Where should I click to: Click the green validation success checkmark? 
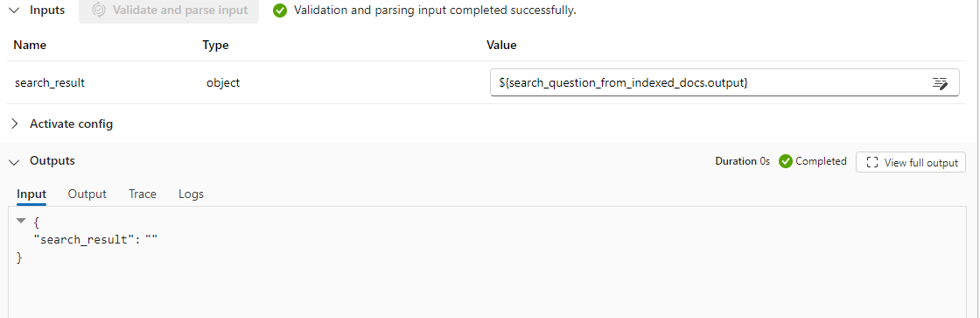280,11
